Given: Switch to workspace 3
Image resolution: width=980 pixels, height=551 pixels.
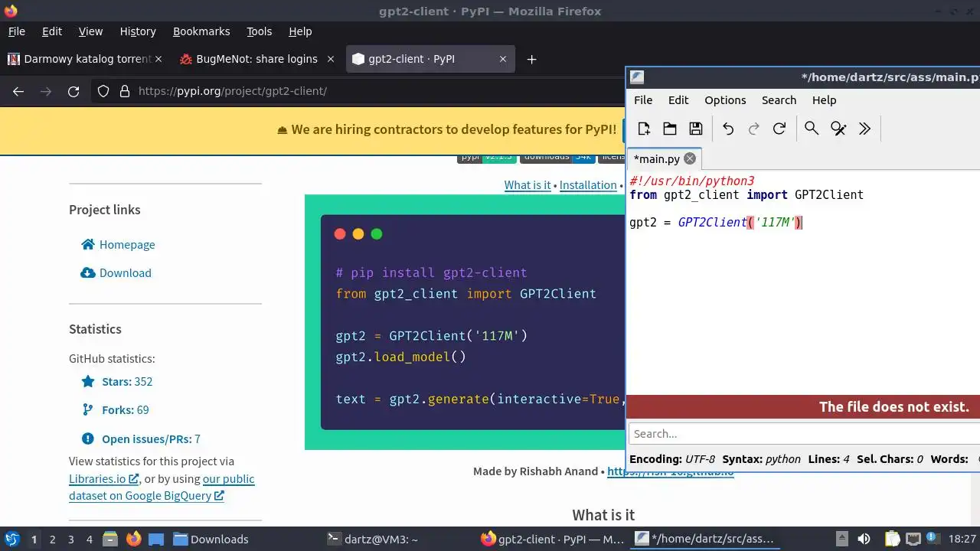Looking at the screenshot, I should (70, 540).
